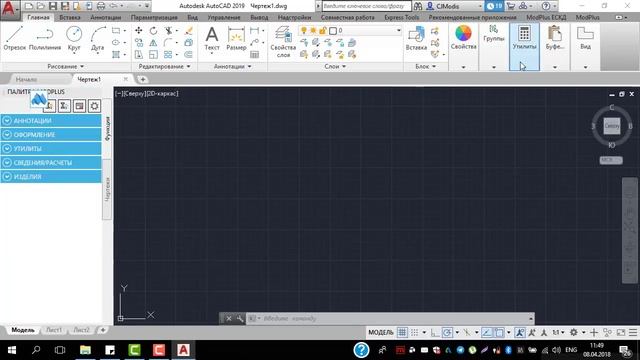Click the customize wrench in command line
Image resolution: width=640 pixels, height=360 pixels.
coord(240,318)
